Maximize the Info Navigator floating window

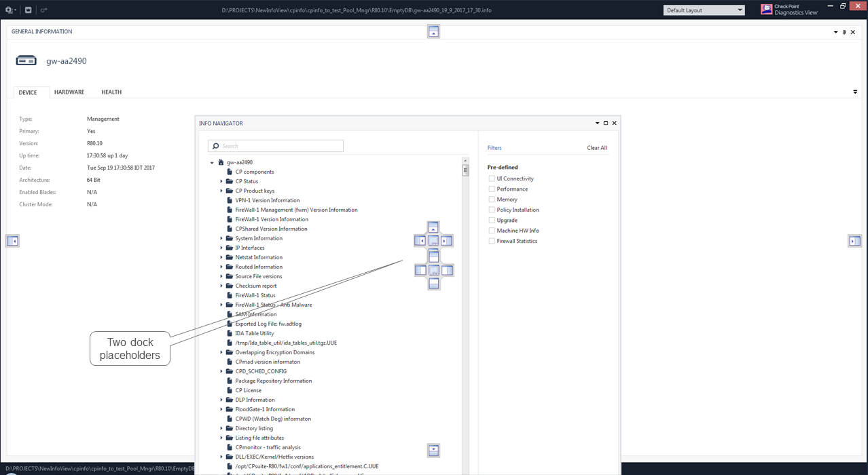[x=606, y=123]
